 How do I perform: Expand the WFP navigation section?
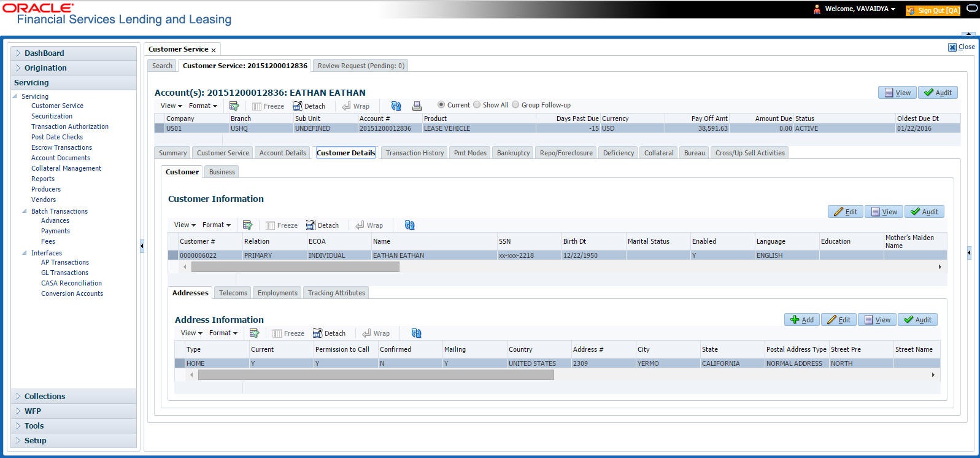click(x=74, y=411)
